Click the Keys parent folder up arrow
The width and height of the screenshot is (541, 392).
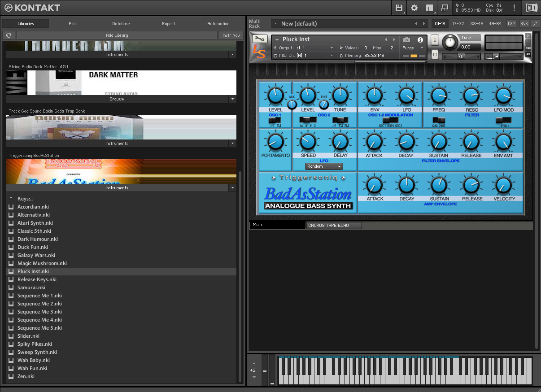tap(11, 199)
